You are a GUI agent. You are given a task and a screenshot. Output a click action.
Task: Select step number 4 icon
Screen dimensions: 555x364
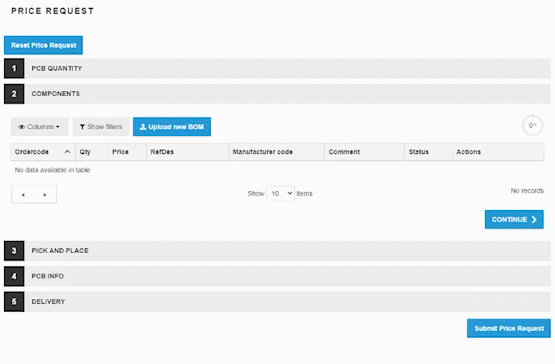pyautogui.click(x=14, y=276)
